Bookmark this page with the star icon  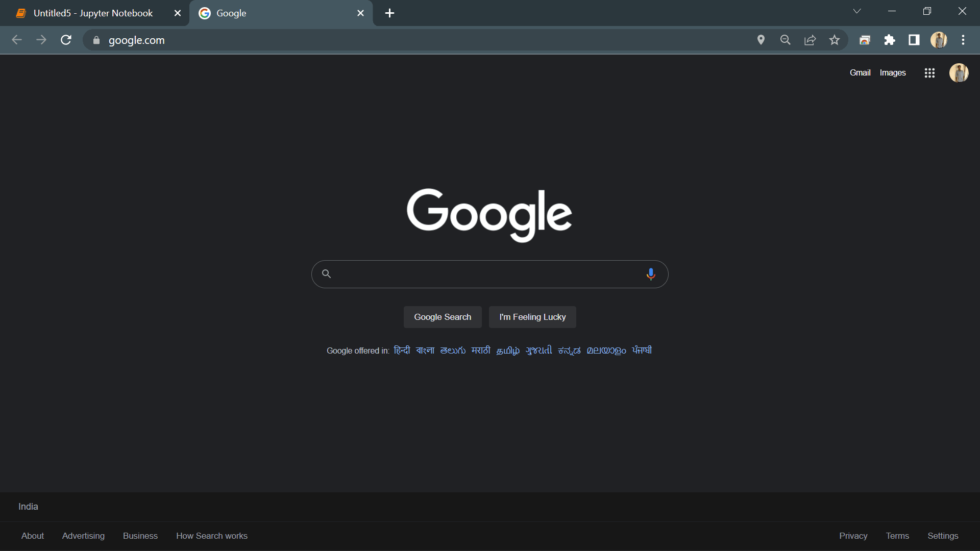click(x=835, y=40)
